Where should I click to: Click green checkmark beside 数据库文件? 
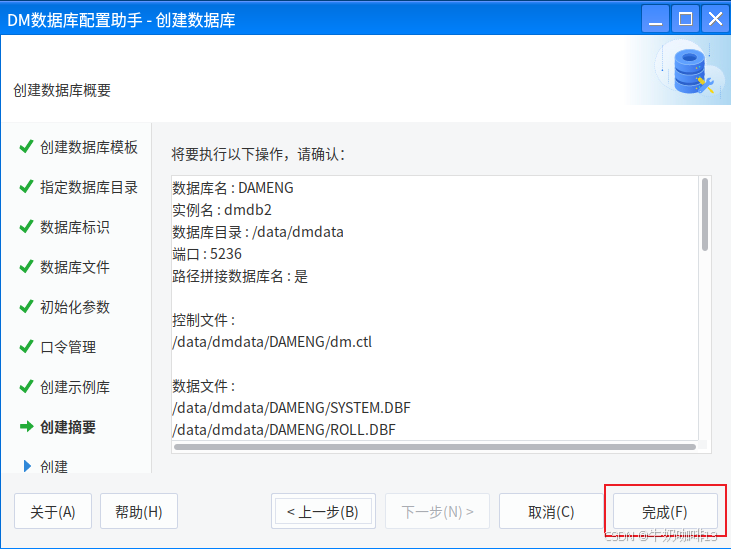click(26, 267)
